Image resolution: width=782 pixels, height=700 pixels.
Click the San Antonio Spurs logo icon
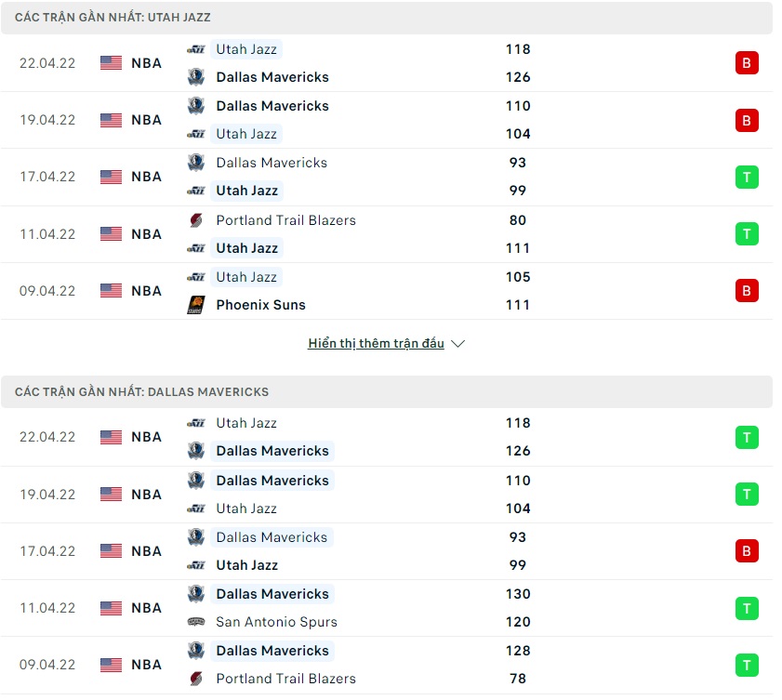(196, 622)
